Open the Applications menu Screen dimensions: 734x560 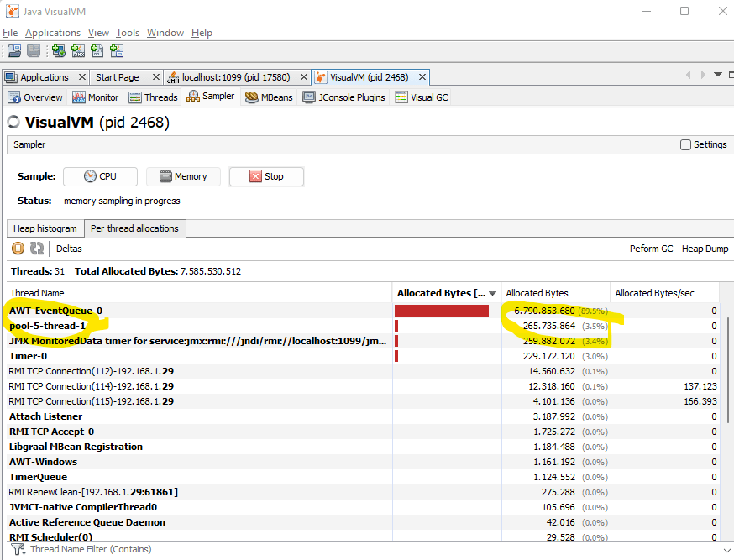tap(52, 32)
